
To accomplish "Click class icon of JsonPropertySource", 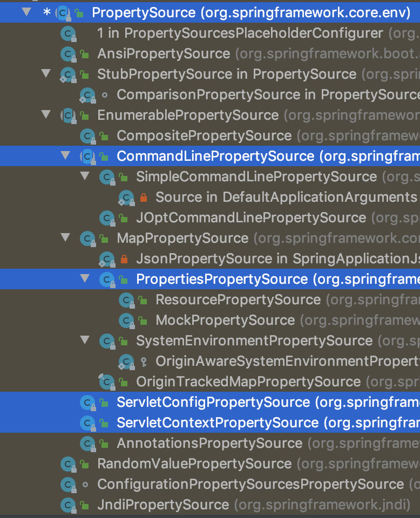I will 107,259.
